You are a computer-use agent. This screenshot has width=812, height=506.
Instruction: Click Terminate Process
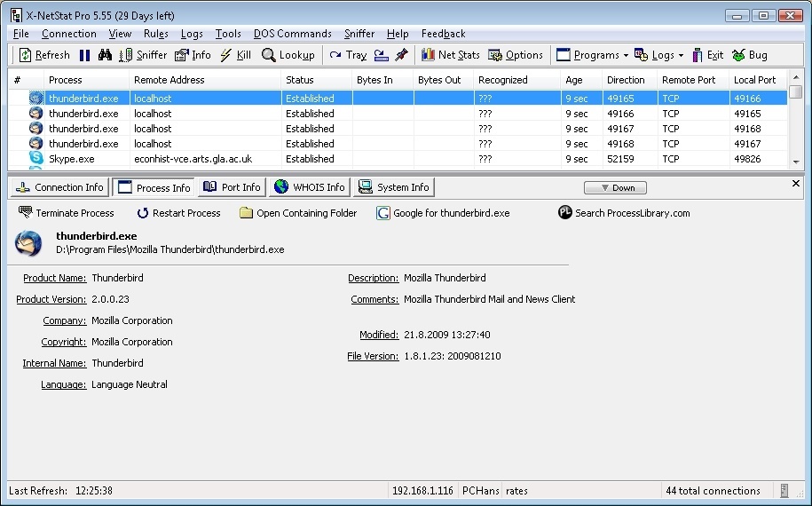[67, 213]
